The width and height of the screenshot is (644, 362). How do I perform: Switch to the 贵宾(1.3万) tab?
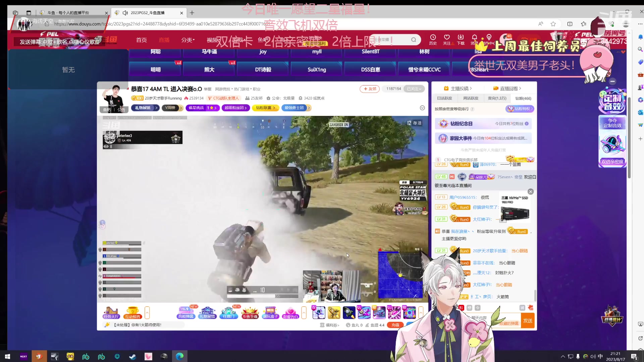[x=497, y=98]
